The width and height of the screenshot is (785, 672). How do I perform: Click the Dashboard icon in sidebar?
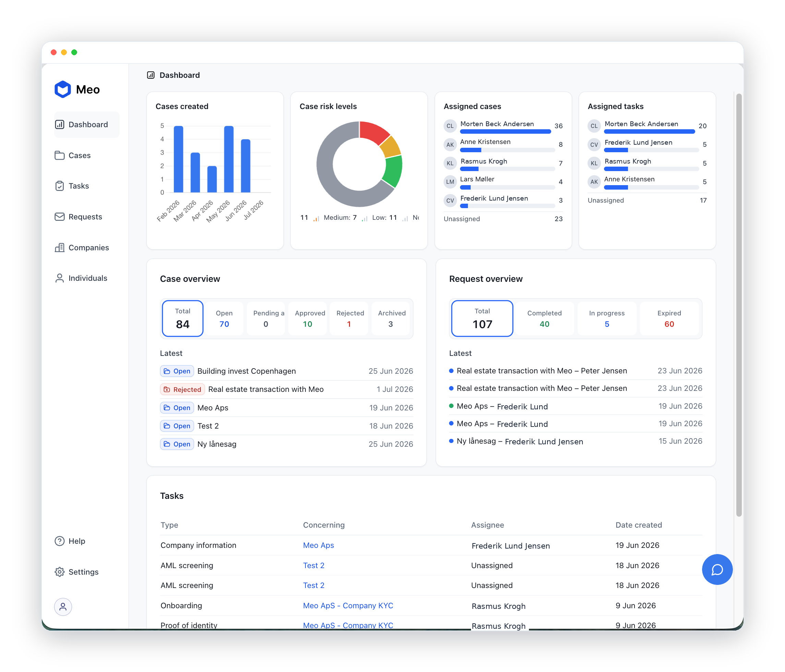pyautogui.click(x=60, y=125)
